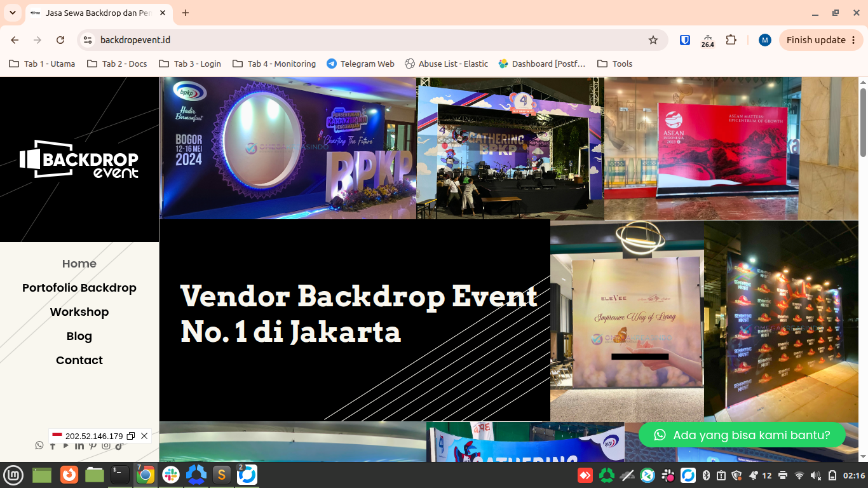Open the Bitwarden extension icon
This screenshot has width=868, height=488.
click(685, 40)
